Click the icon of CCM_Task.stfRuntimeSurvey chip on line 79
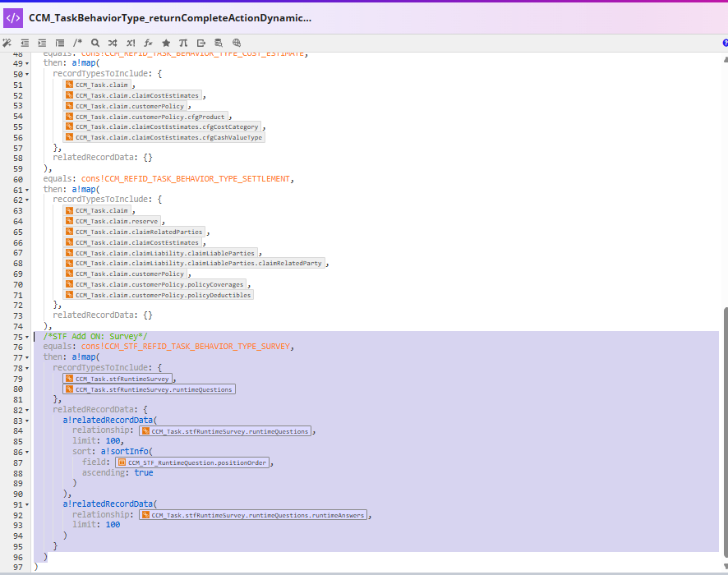 point(69,378)
